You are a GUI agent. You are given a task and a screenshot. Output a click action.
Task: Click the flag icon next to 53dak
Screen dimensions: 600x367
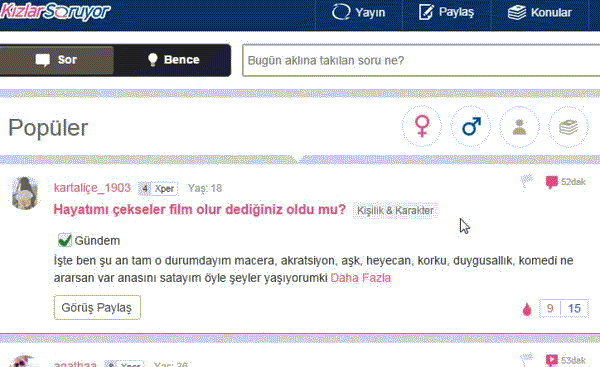(527, 360)
